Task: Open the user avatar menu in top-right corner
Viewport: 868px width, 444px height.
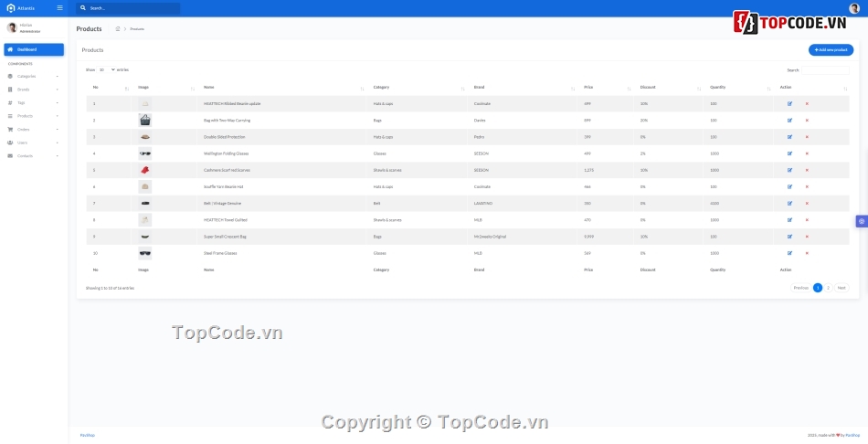Action: click(x=854, y=8)
